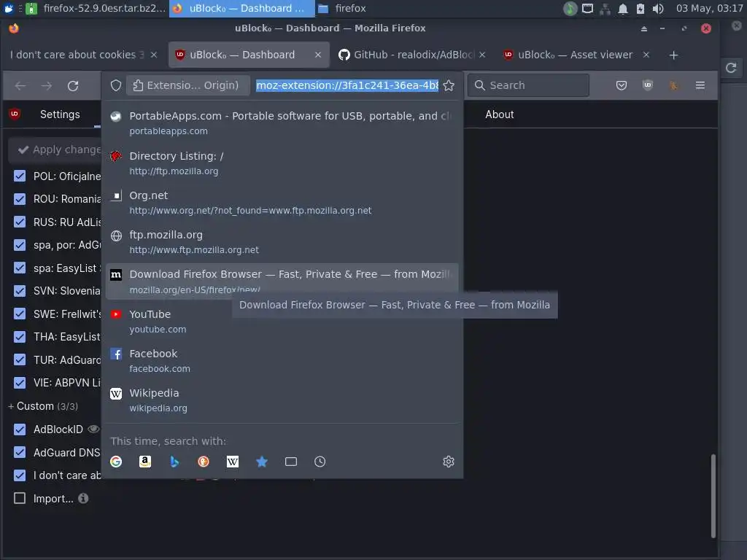Screen dimensions: 747x560
Task: Bookmark this page with the star icon
Action: point(449,85)
